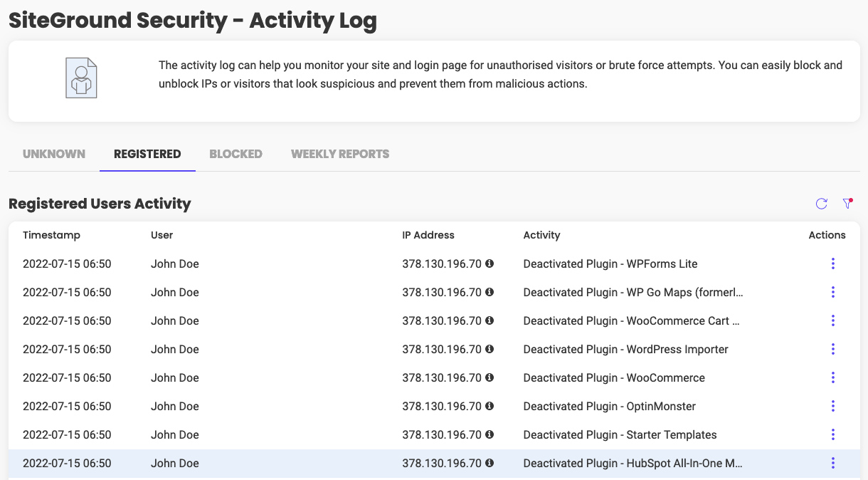Show IP info icon in Deactivated Plugin - WooCommerce row

pyautogui.click(x=489, y=377)
